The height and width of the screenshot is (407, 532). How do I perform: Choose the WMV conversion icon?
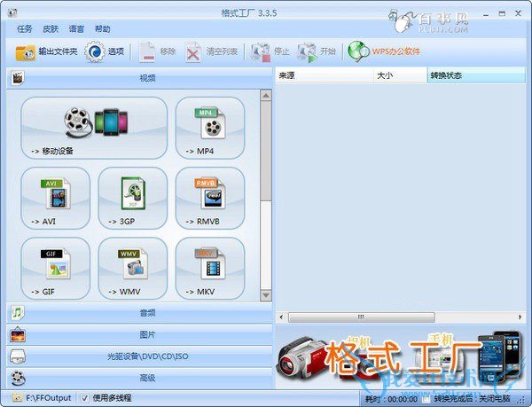pos(133,269)
